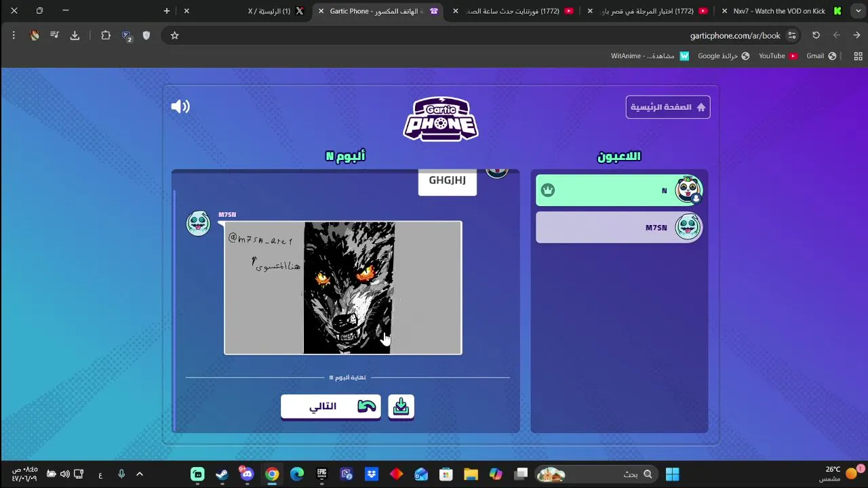Open the mail app in the taskbar
Viewport: 868px width, 488px height.
[421, 474]
